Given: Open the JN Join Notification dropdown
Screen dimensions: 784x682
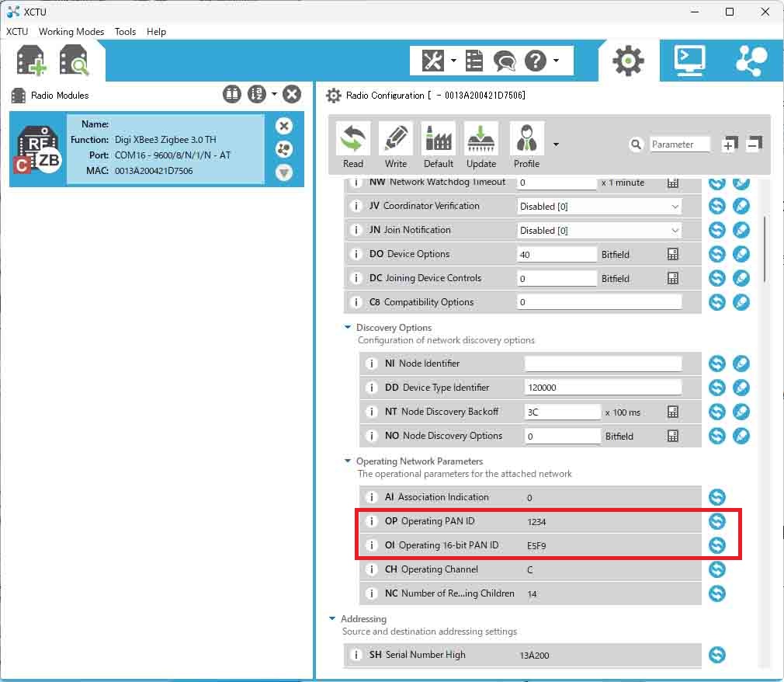Looking at the screenshot, I should coord(674,231).
